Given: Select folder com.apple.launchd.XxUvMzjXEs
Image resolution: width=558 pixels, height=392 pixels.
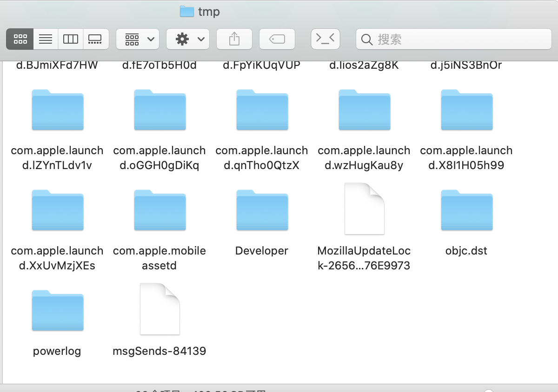Looking at the screenshot, I should (x=57, y=210).
